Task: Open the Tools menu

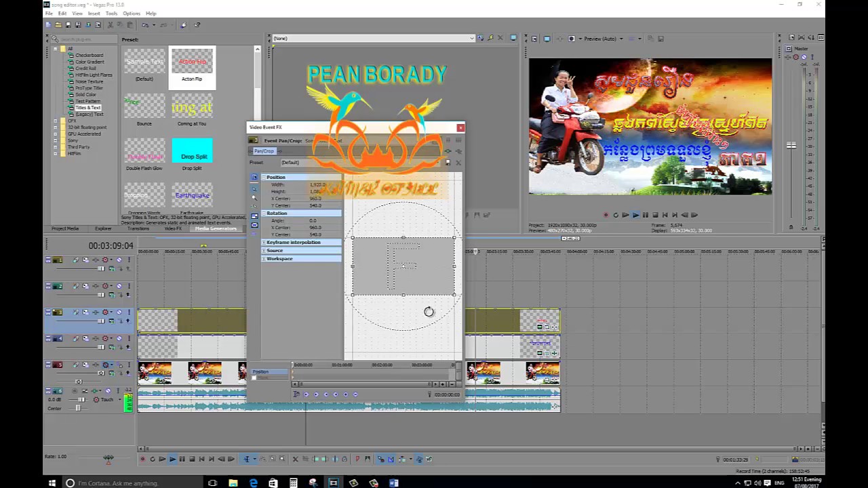Action: click(x=111, y=14)
